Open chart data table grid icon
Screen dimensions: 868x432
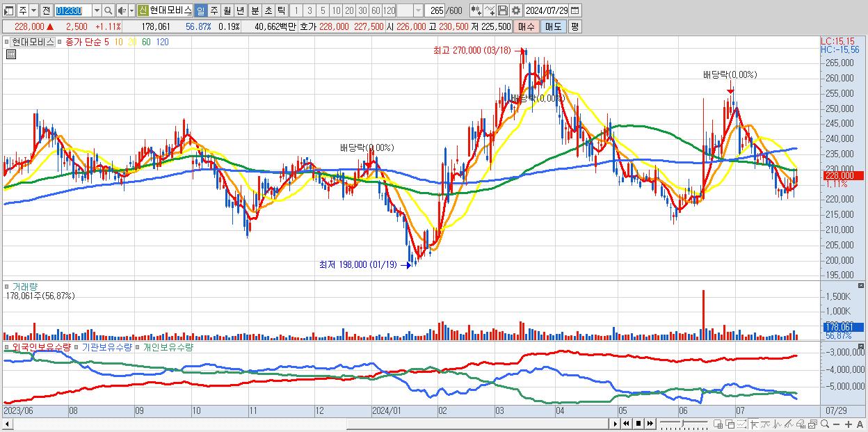point(10,54)
